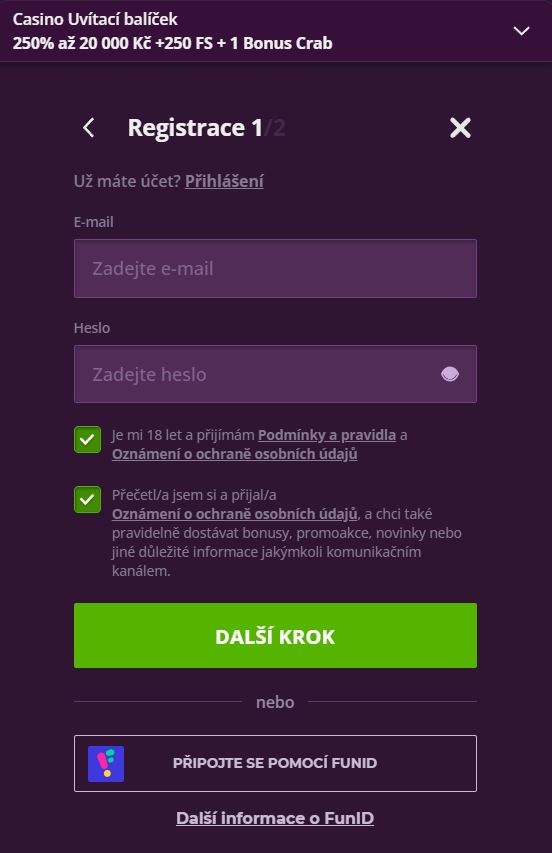Click the 250% až 20 000 Kč bonus text
This screenshot has height=853, width=552.
point(172,43)
